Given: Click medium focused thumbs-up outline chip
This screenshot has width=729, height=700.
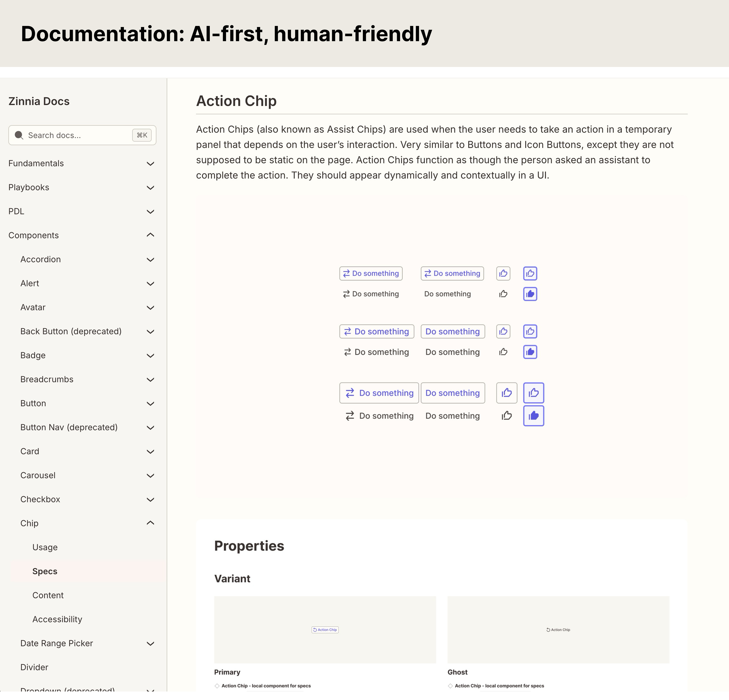Looking at the screenshot, I should (530, 332).
